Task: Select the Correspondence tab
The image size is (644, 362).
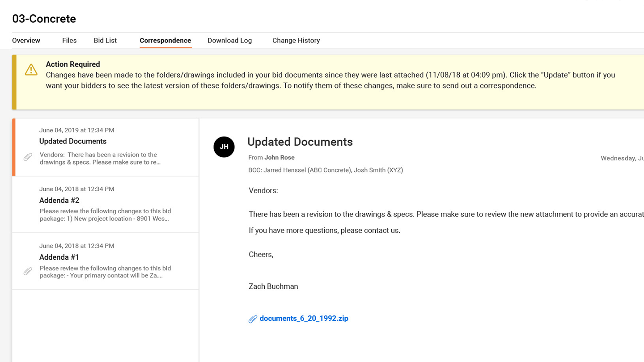Action: coord(165,40)
